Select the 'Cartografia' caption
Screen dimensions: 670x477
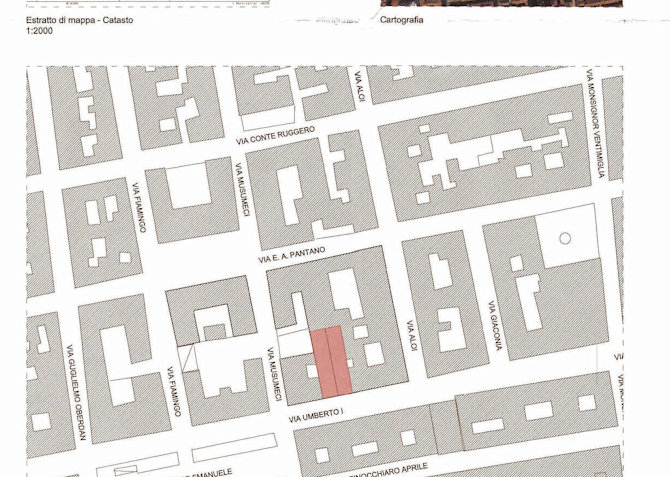(x=402, y=20)
